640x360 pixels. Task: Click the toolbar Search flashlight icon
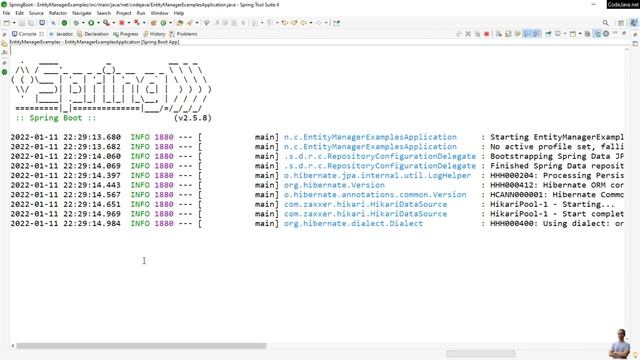tap(190, 23)
